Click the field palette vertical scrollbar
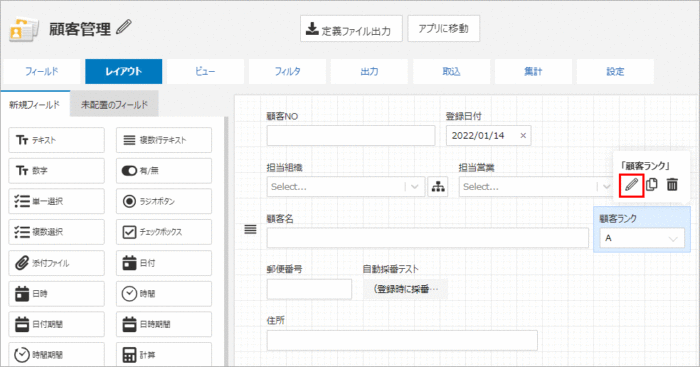700x367 pixels. pos(226,241)
